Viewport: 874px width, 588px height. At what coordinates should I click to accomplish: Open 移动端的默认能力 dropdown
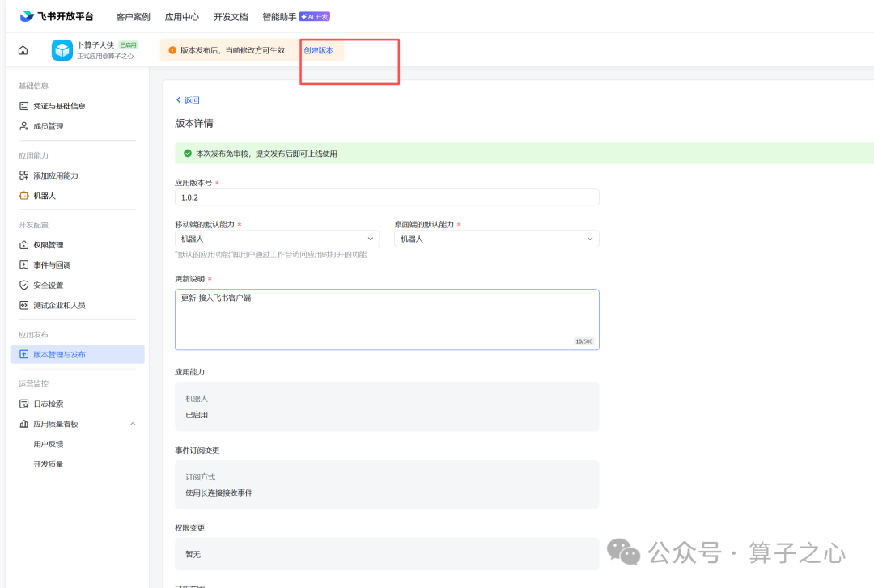277,239
